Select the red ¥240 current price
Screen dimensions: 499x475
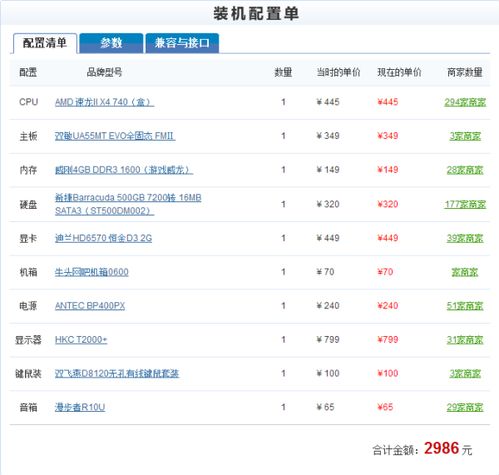(388, 306)
